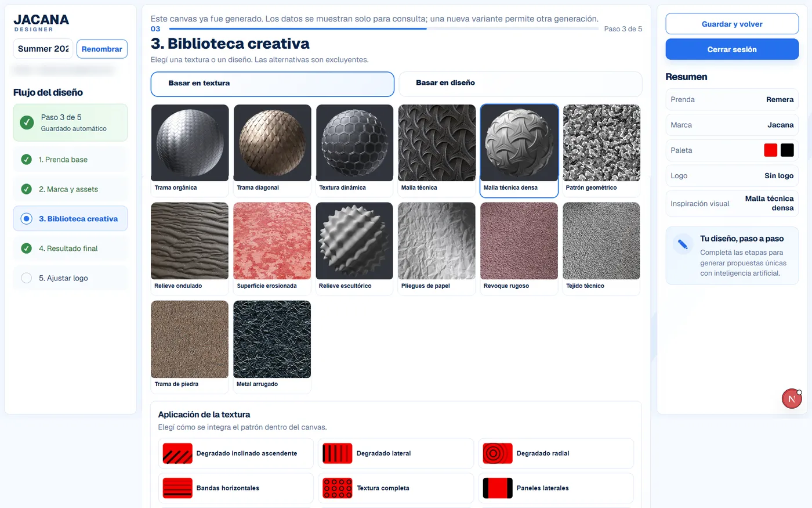This screenshot has height=508, width=812.
Task: Click the check icon next to 2. Marca y assets
Action: coord(26,189)
